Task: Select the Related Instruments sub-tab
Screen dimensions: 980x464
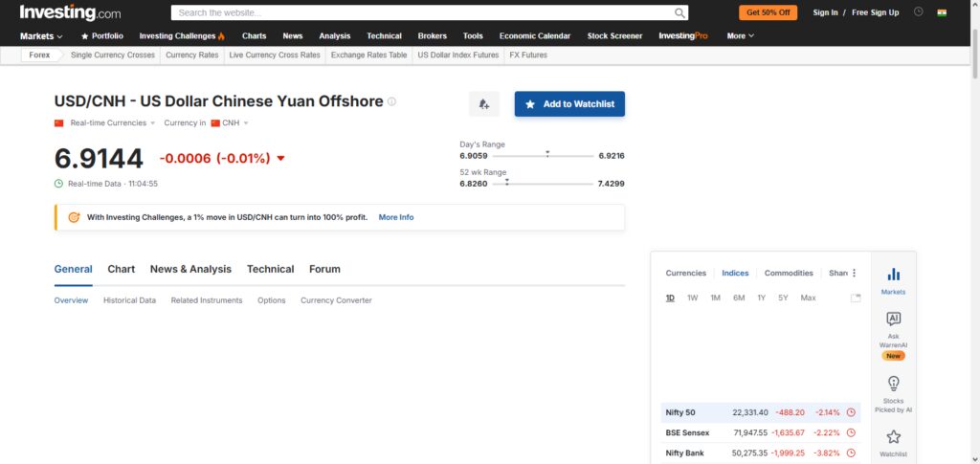Action: [x=207, y=300]
